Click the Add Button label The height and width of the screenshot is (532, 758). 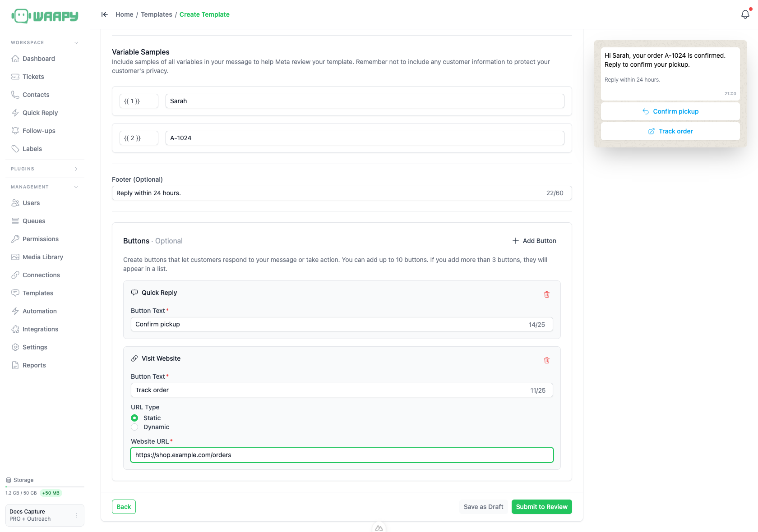[x=540, y=241]
